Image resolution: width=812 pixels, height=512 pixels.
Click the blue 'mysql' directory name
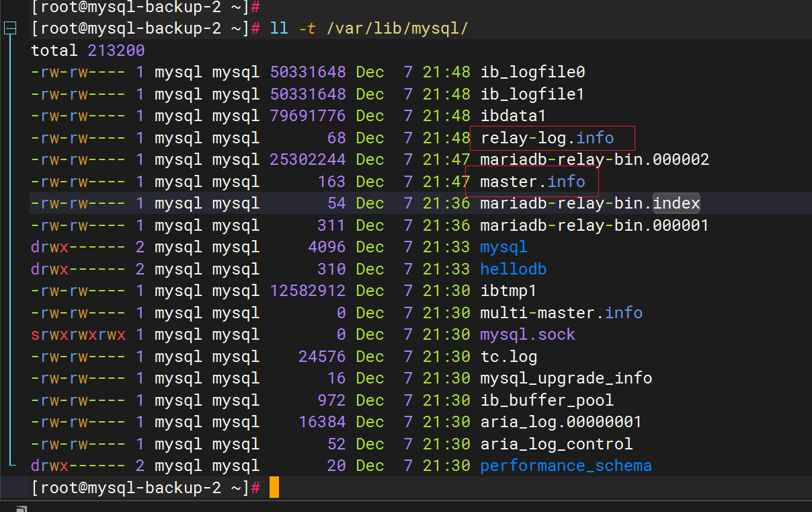(504, 247)
